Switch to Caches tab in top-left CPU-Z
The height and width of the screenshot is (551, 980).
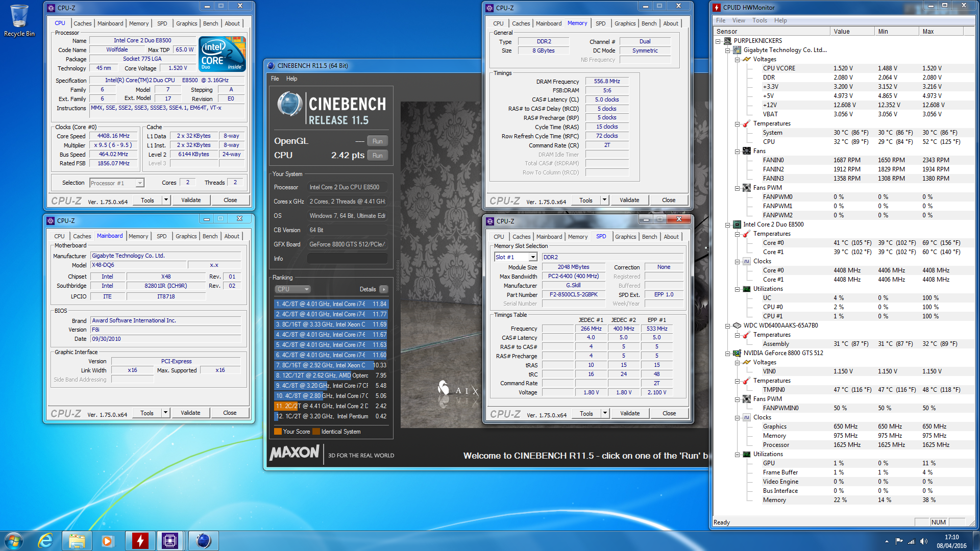coord(83,23)
